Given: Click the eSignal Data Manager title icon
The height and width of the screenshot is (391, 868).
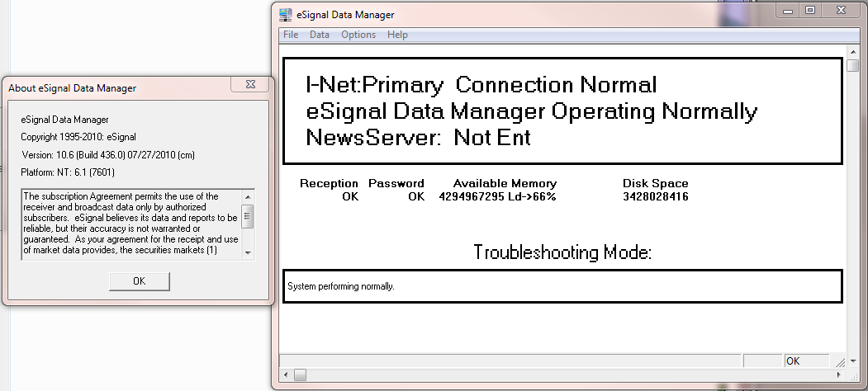Looking at the screenshot, I should click(x=286, y=14).
